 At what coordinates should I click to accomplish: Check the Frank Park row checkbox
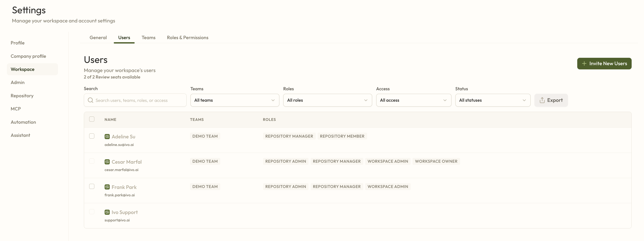click(92, 186)
